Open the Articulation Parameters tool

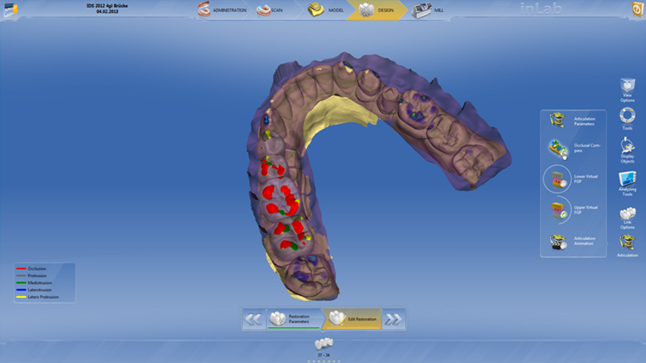point(573,121)
